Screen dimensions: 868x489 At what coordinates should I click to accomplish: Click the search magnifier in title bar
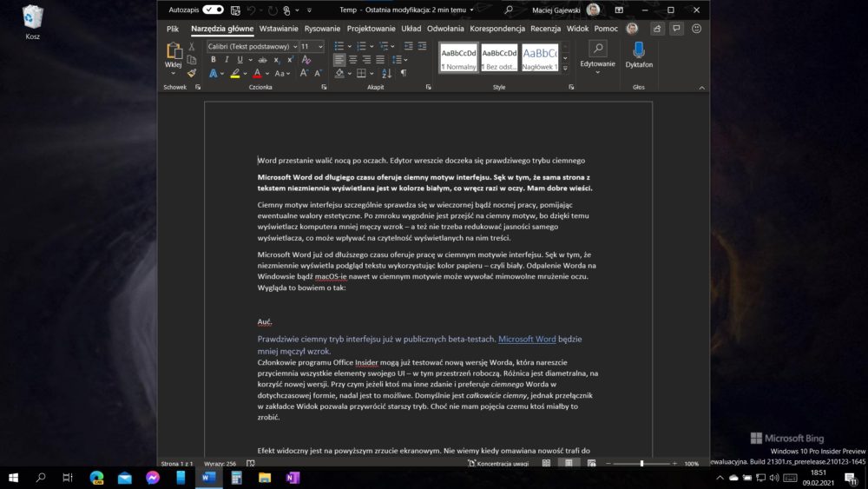[509, 10]
